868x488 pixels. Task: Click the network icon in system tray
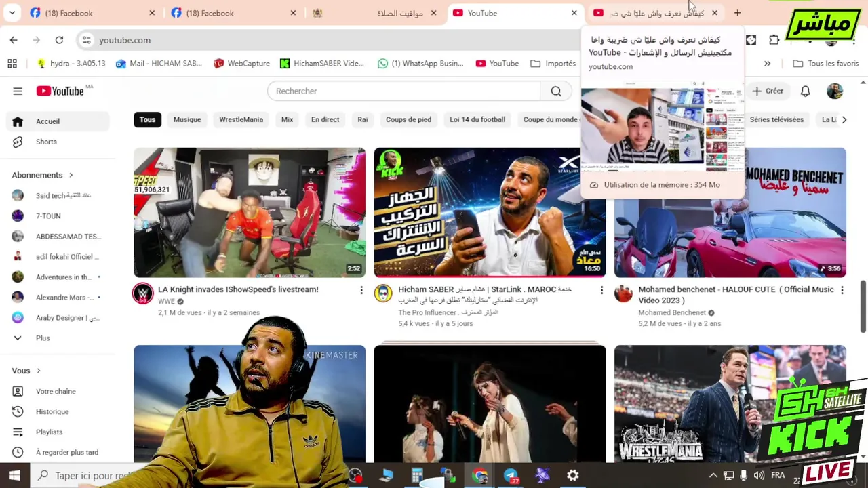728,476
